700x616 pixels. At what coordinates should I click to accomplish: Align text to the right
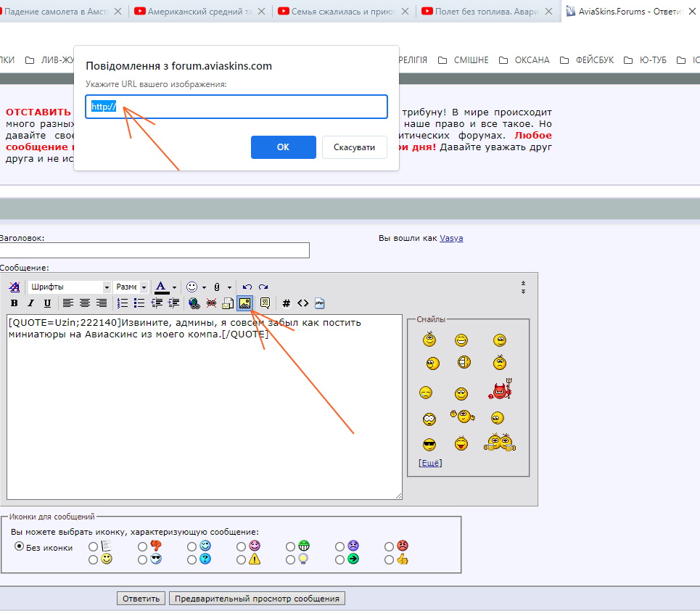(x=102, y=303)
